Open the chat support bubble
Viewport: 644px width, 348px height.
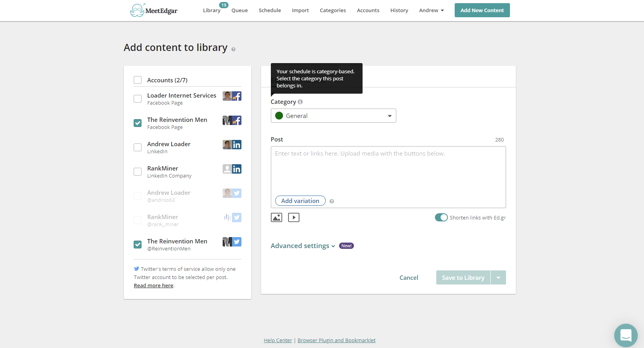[626, 335]
